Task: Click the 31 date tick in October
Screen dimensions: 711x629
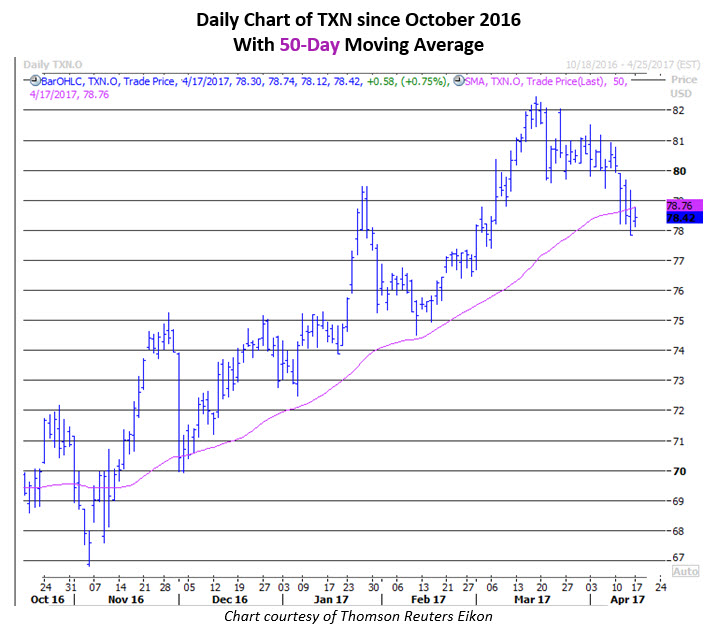Action: coord(71,587)
